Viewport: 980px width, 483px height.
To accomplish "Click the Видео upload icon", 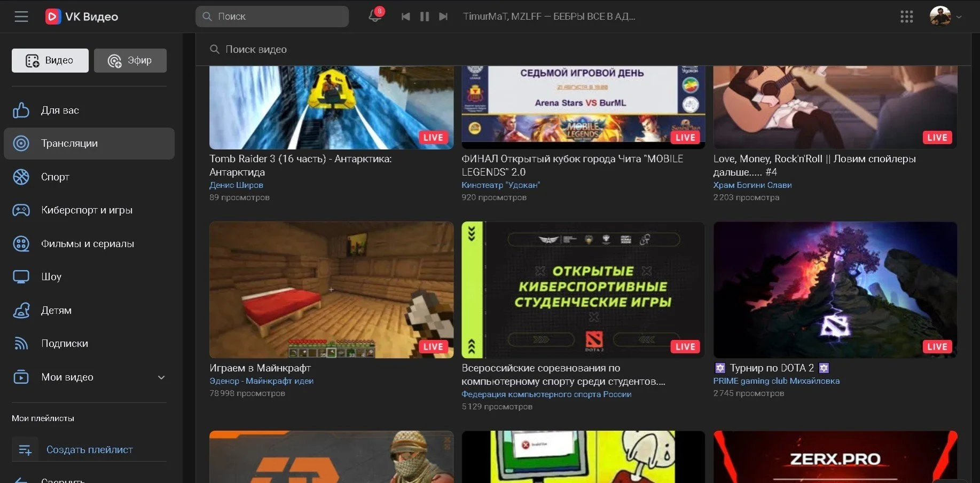I will point(33,61).
